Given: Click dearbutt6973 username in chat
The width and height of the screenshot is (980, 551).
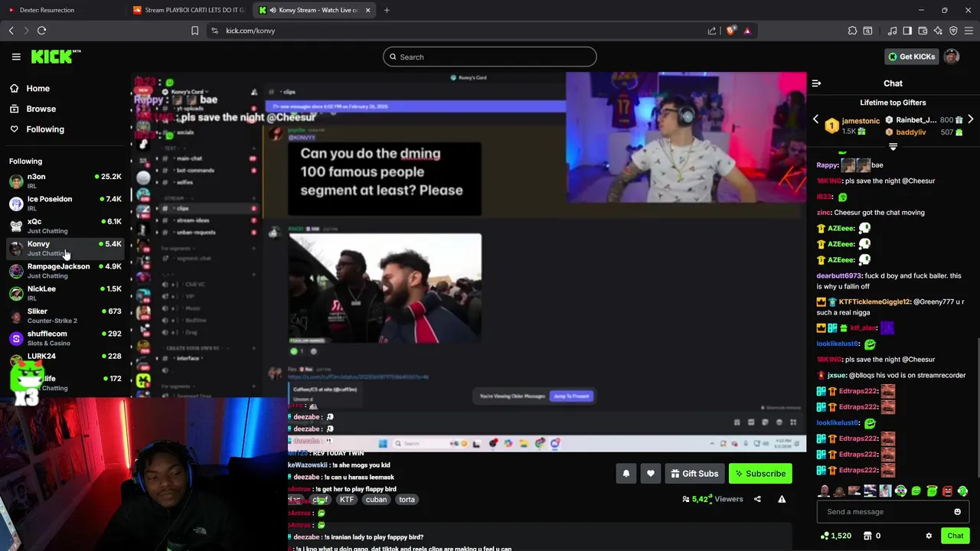Looking at the screenshot, I should (839, 275).
